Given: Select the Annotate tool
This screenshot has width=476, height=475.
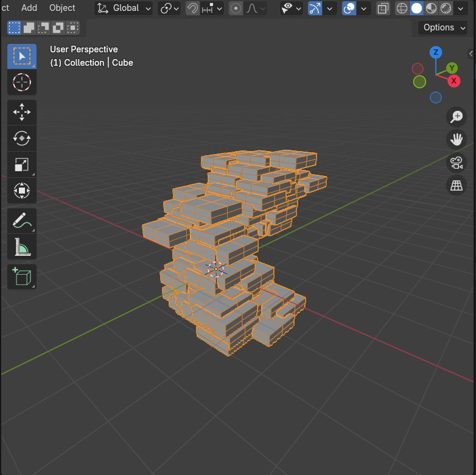Looking at the screenshot, I should coord(22,221).
